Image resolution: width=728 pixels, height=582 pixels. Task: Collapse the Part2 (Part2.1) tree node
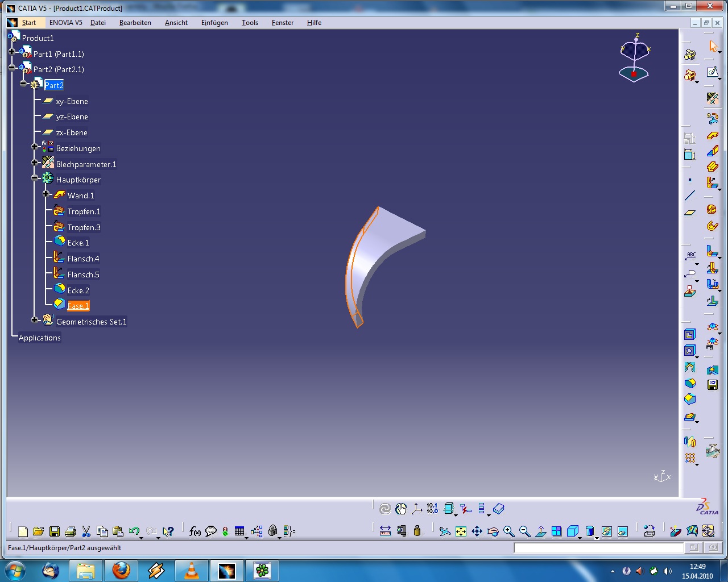pyautogui.click(x=12, y=68)
